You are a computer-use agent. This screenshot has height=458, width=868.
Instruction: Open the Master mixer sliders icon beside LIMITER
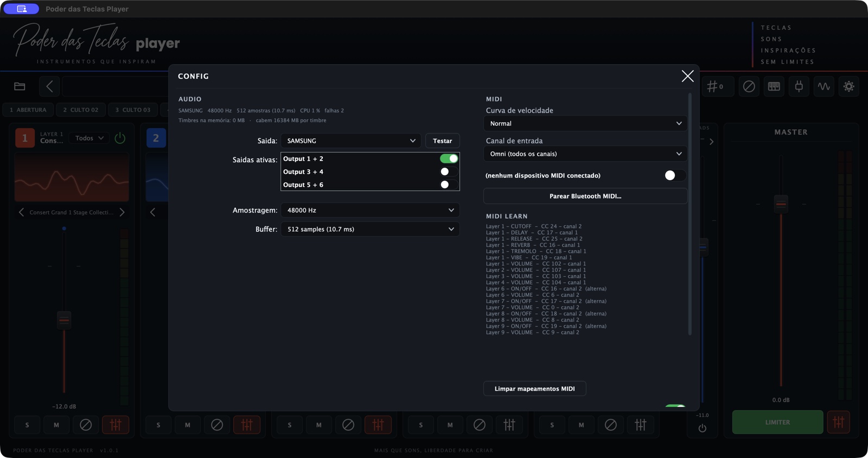(838, 422)
